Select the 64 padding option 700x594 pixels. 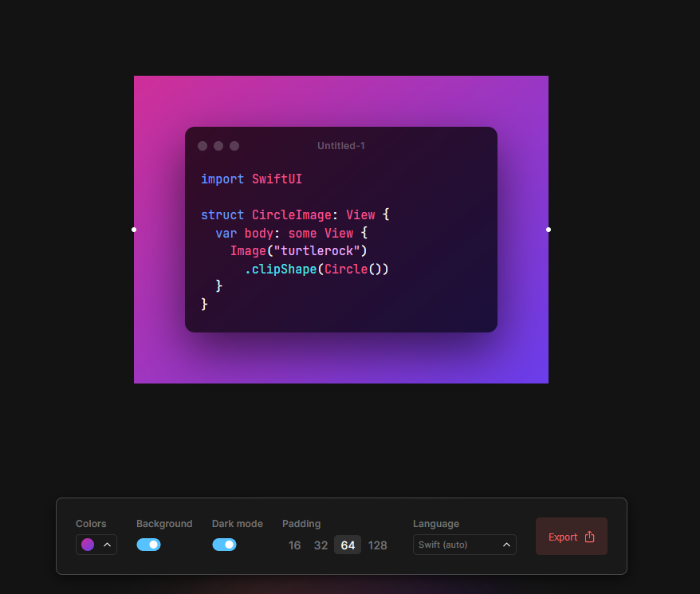348,545
